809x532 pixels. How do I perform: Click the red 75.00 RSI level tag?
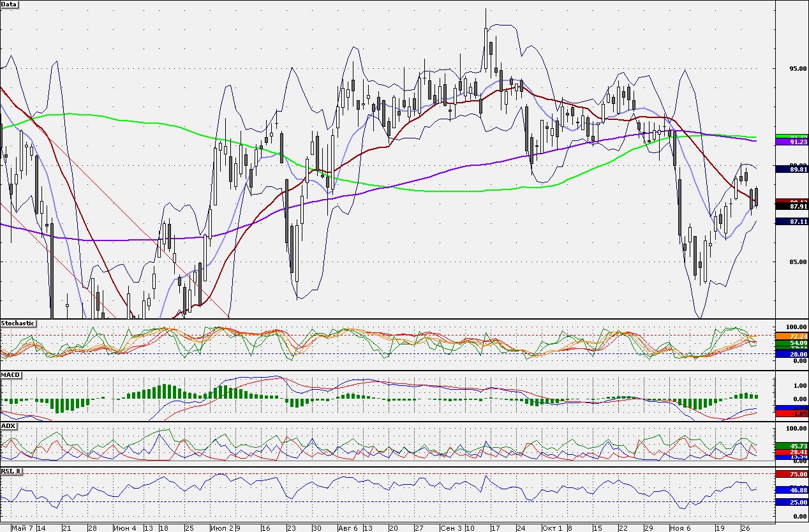(x=791, y=475)
